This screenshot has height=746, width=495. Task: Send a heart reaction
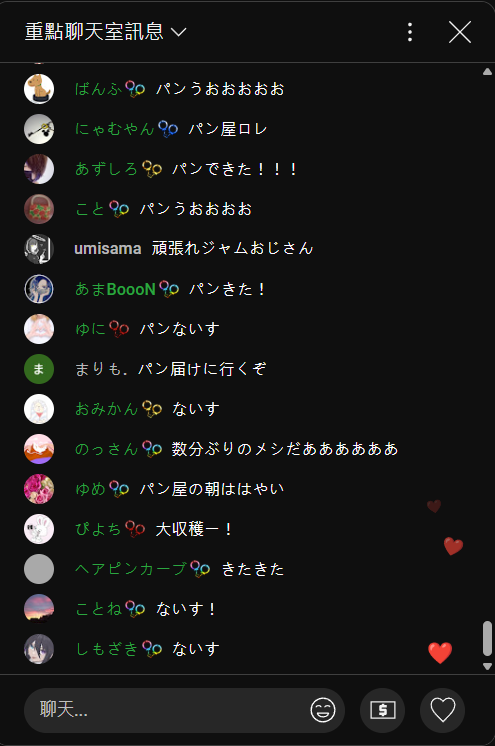point(443,710)
